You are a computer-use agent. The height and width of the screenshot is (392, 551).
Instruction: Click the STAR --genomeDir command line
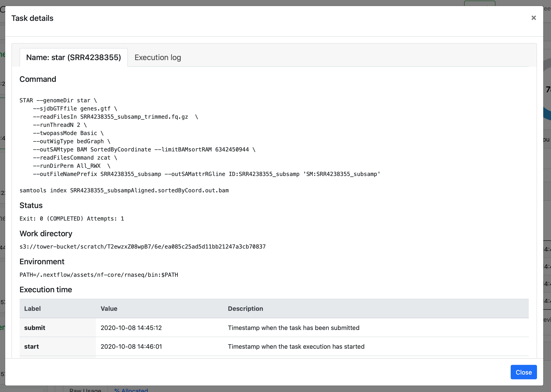pos(58,100)
